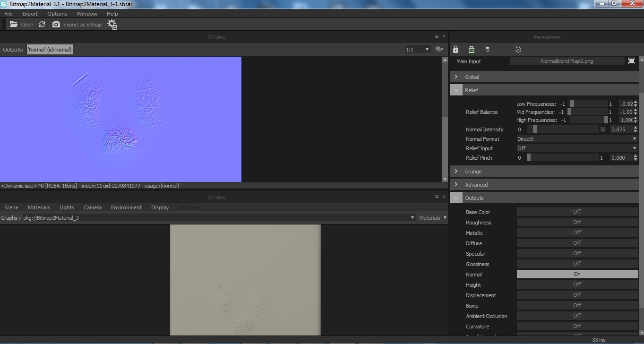Viewport: 644px width, 344px height.
Task: Open the 2D View display options icon
Action: click(439, 49)
